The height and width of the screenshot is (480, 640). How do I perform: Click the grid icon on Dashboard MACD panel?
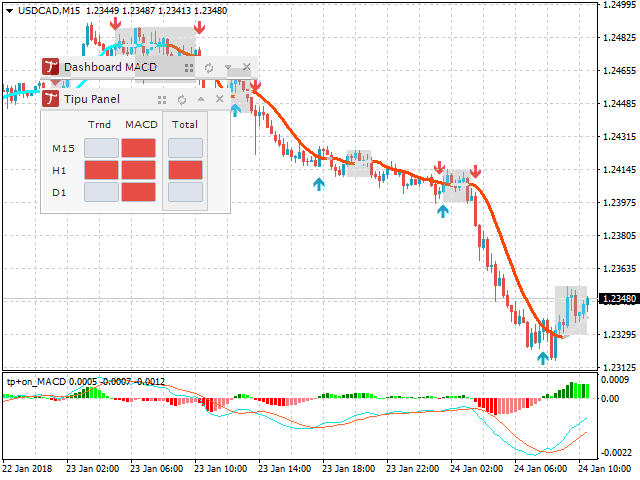pyautogui.click(x=189, y=68)
